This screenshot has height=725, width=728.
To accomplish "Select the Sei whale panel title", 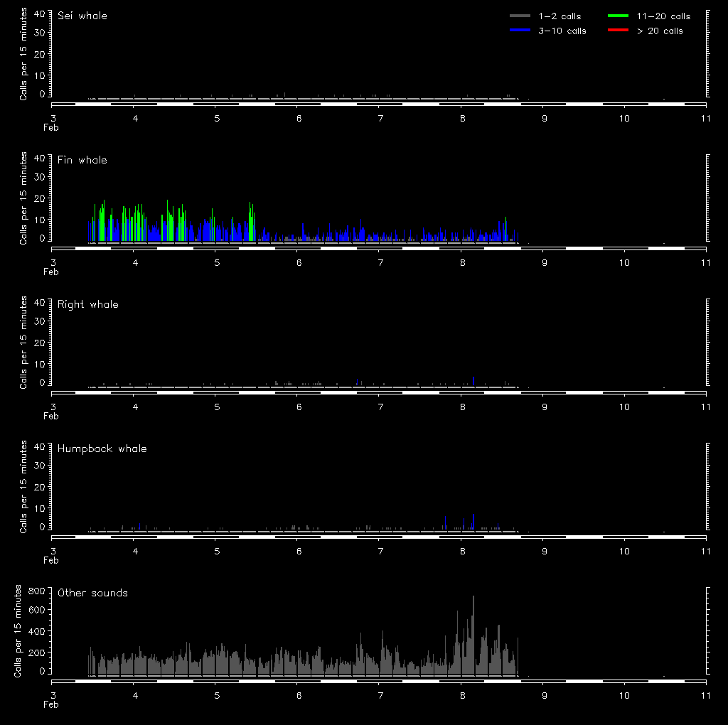I will click(82, 16).
